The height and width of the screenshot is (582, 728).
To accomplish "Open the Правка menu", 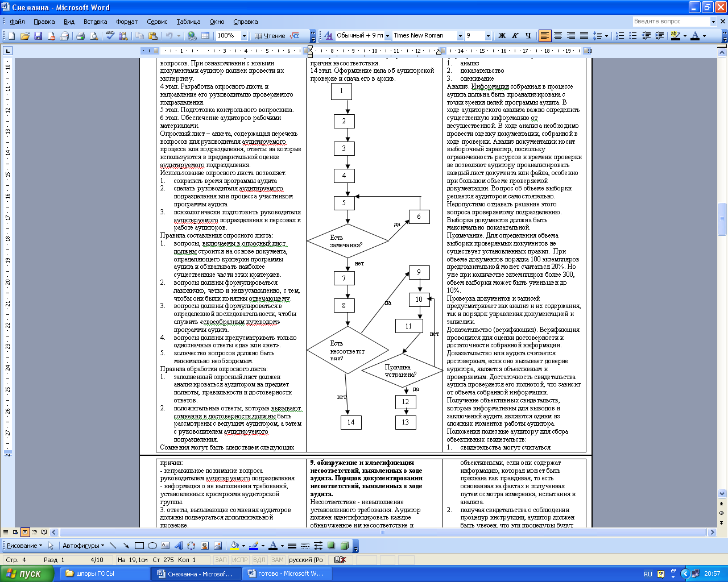I will tap(44, 22).
